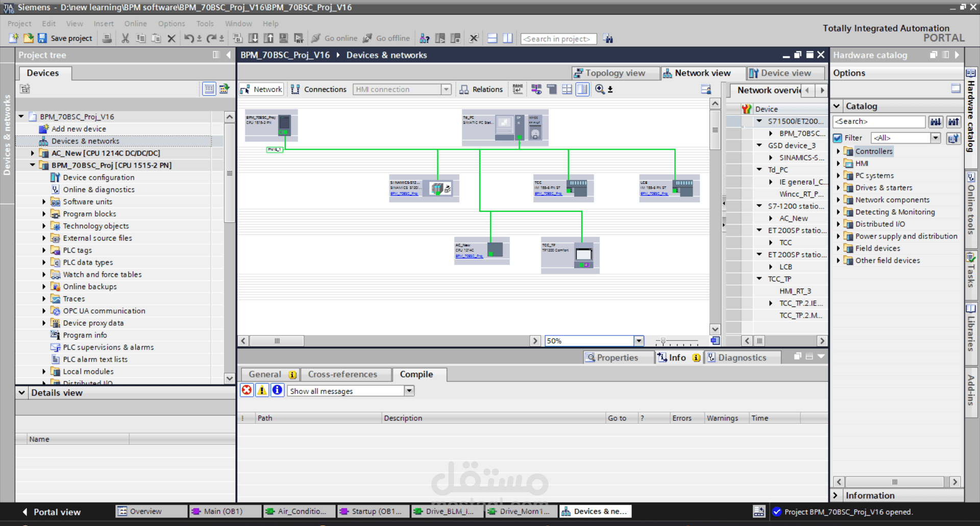The image size is (980, 526).
Task: Collapse the Details view panel
Action: click(x=22, y=393)
